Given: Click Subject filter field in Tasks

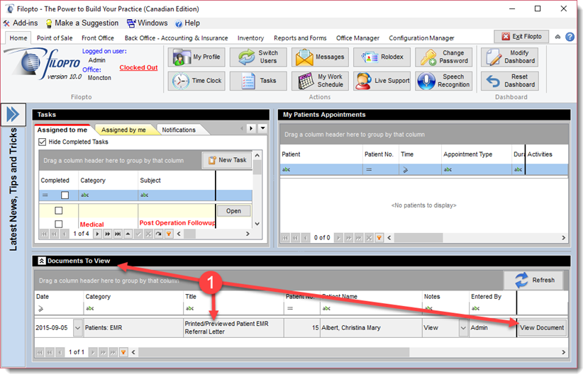Looking at the screenshot, I should (x=177, y=195).
